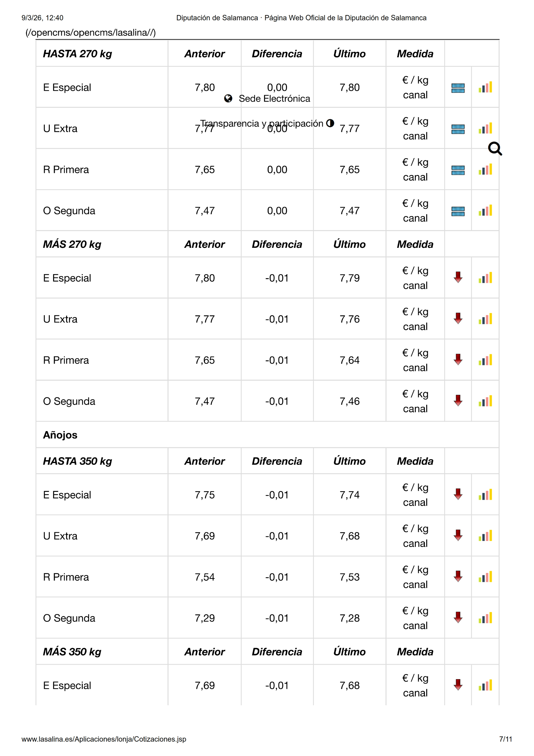534x756 pixels.
Task: Open bar chart icon for MÁS 270 kg E Especial
Action: tap(485, 278)
